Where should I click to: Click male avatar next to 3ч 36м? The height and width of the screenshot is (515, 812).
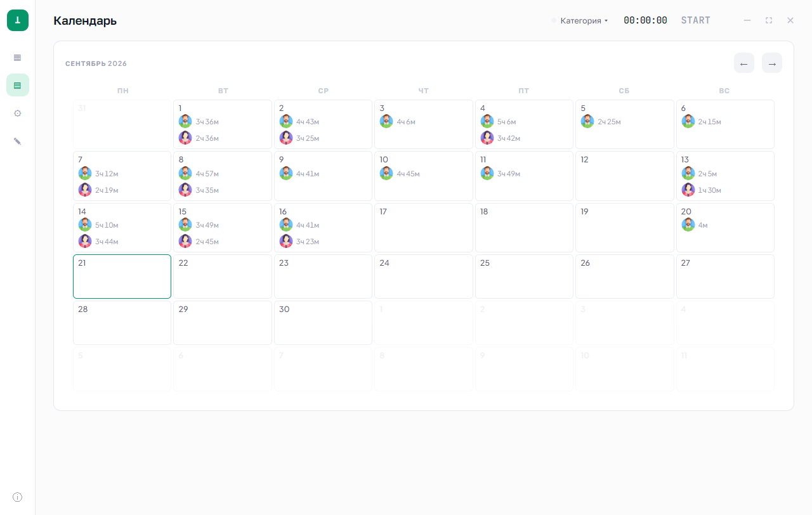pos(185,121)
